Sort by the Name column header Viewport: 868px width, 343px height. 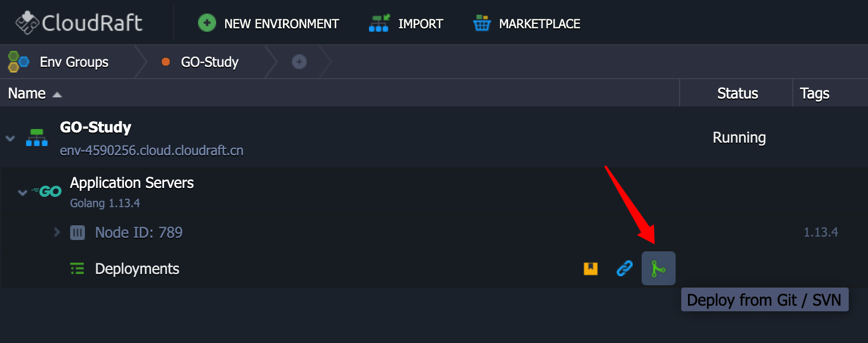[x=27, y=93]
